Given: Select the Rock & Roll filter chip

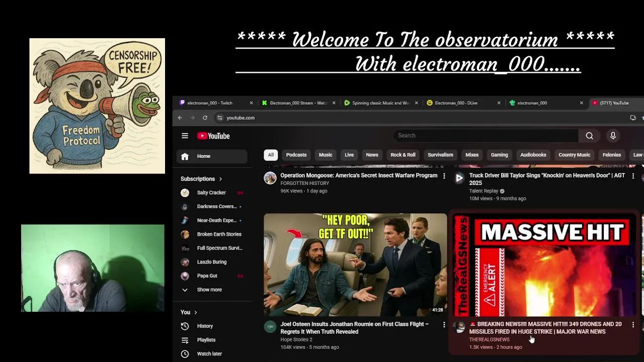Looking at the screenshot, I should (x=403, y=155).
